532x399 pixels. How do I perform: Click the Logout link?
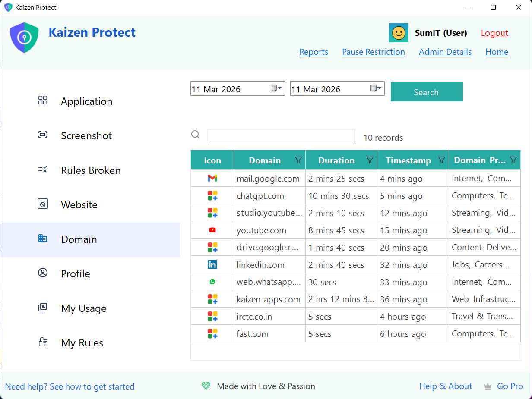494,33
